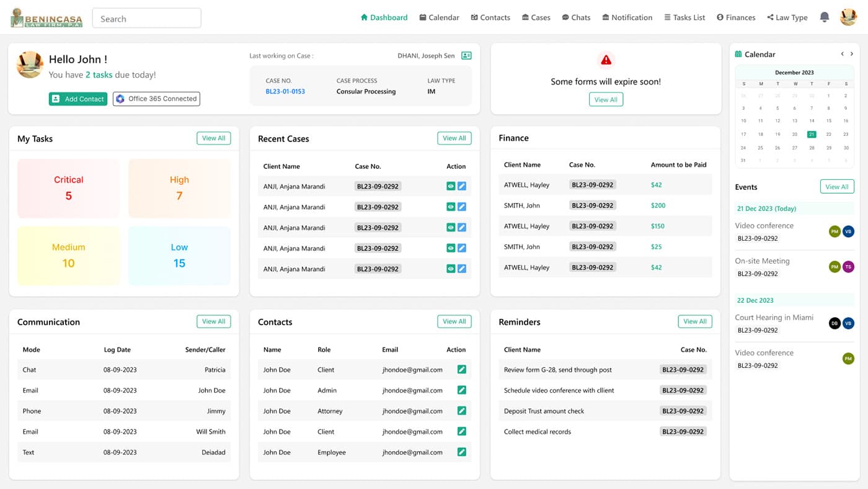The image size is (868, 489).
Task: Click the warning alert icon about expiring forms
Action: coord(605,60)
